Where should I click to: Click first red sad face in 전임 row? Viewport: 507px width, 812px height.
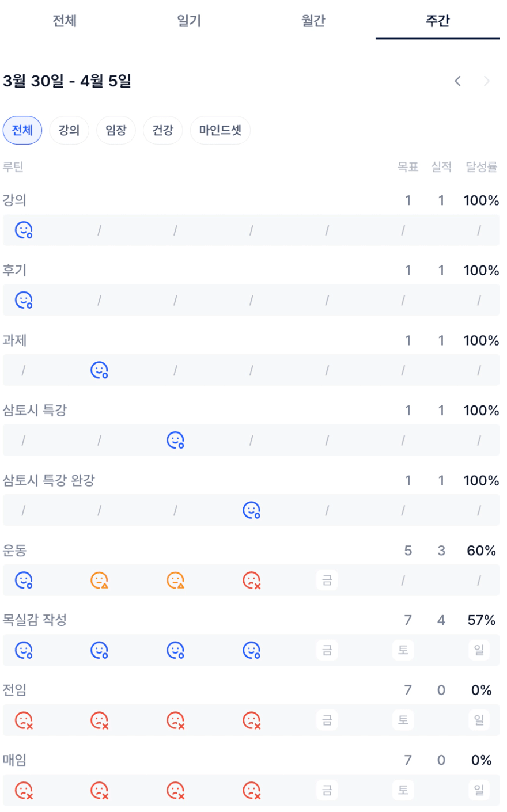[x=24, y=720]
